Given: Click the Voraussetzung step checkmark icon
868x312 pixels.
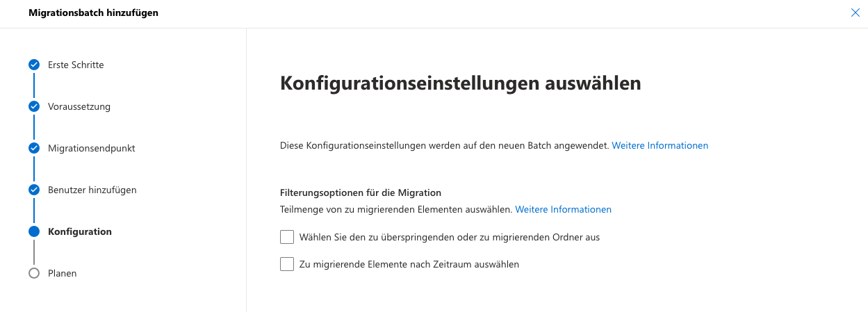Looking at the screenshot, I should click(34, 106).
